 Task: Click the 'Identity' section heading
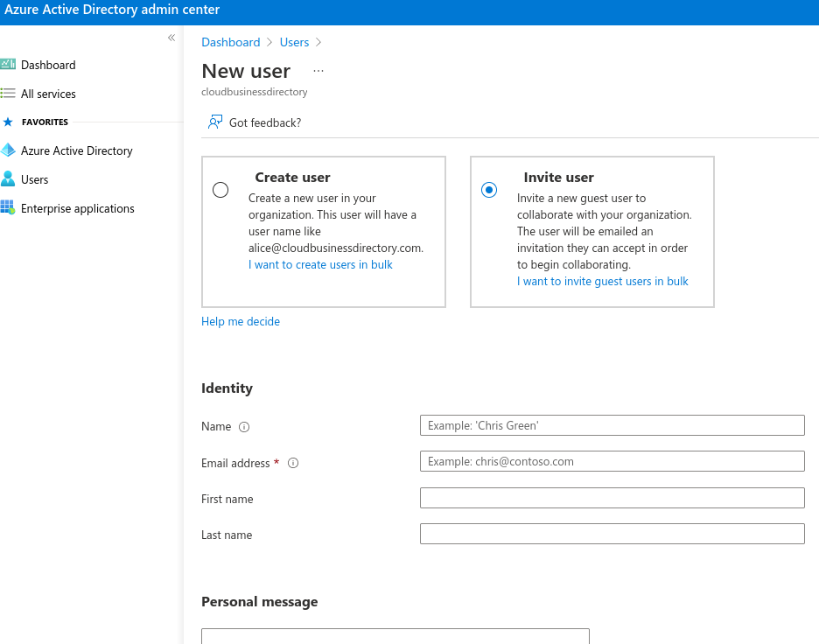pyautogui.click(x=227, y=388)
